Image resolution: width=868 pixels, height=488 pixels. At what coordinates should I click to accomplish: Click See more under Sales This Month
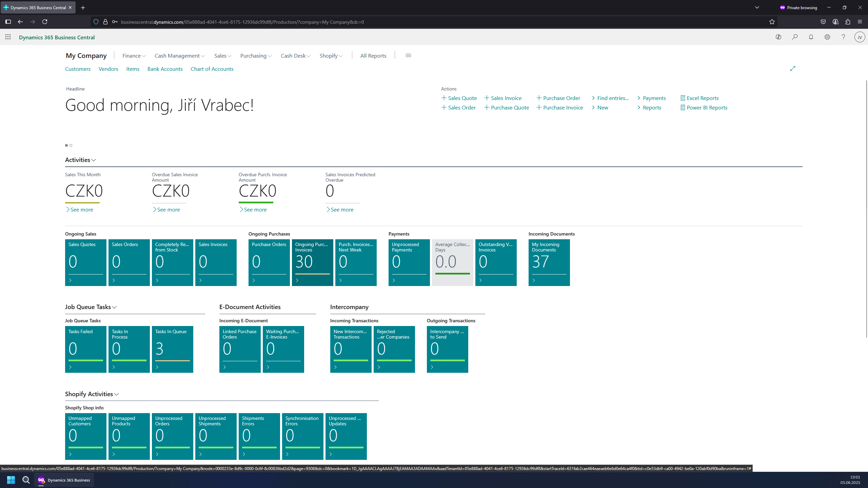(x=79, y=210)
